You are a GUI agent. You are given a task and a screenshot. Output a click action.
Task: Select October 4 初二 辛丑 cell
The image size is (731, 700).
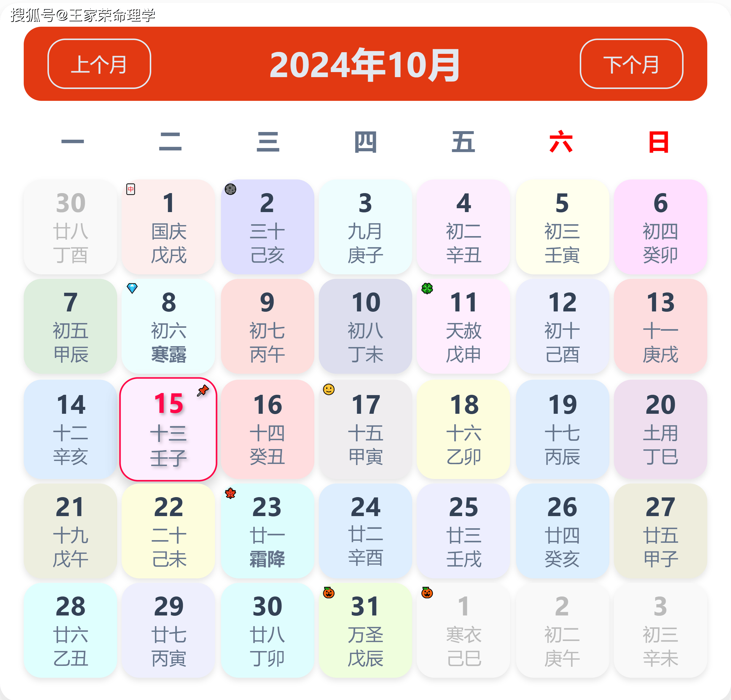[464, 227]
